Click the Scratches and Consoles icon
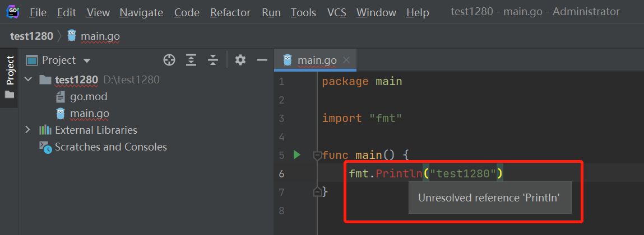Screen dimensions: 644x235 (45, 147)
